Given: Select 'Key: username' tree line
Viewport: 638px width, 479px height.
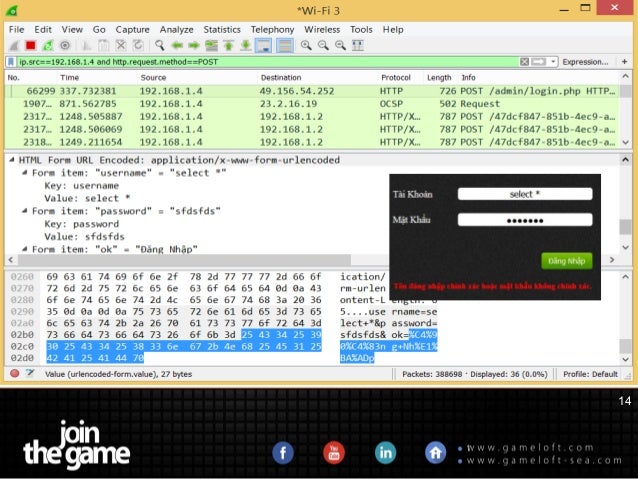Looking at the screenshot, I should (x=81, y=186).
